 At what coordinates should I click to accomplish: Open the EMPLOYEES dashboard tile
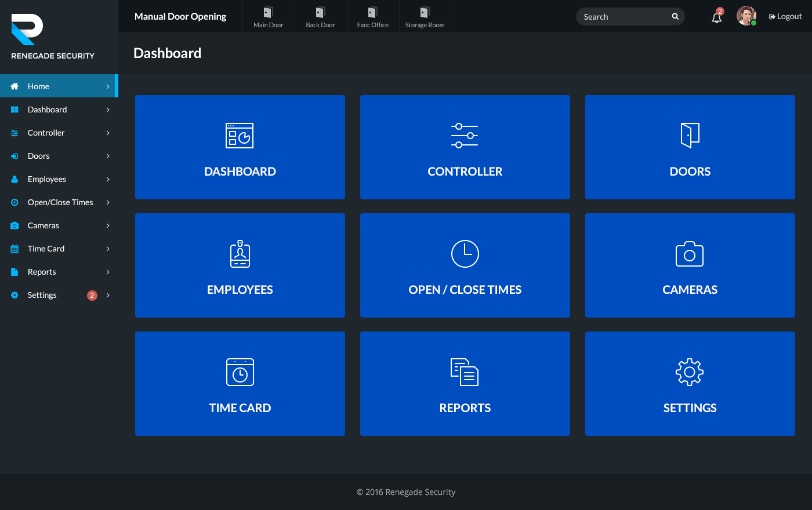click(240, 265)
